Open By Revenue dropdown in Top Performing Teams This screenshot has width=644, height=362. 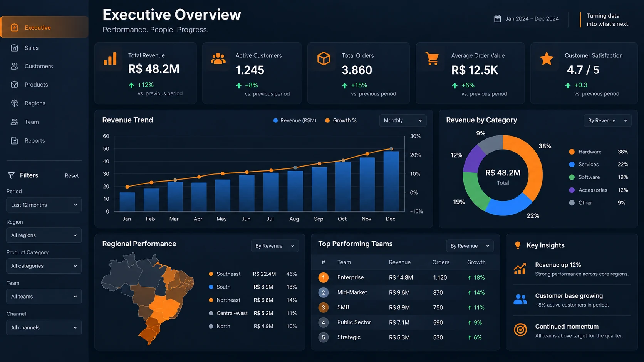(x=470, y=246)
